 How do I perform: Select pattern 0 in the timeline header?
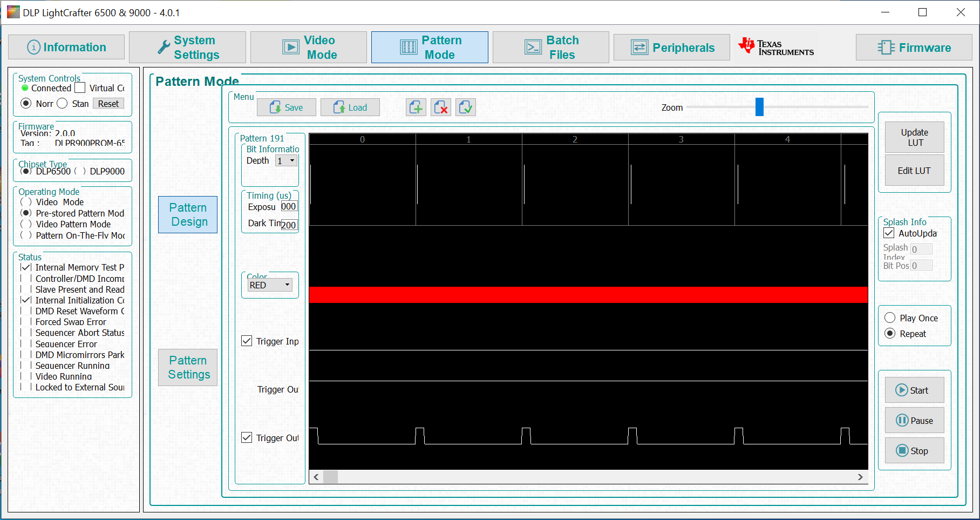tap(362, 139)
